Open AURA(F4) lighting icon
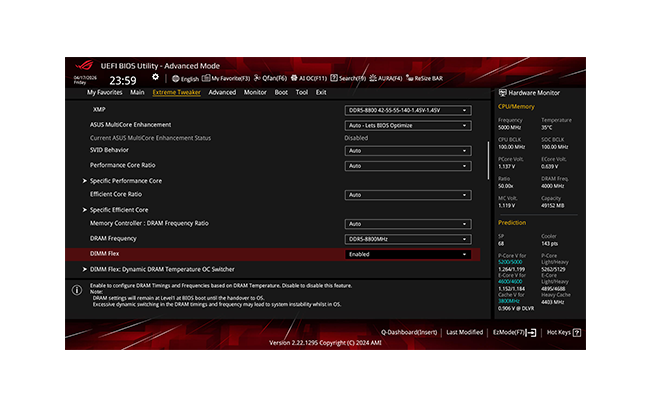The image size is (650, 412). tap(373, 78)
